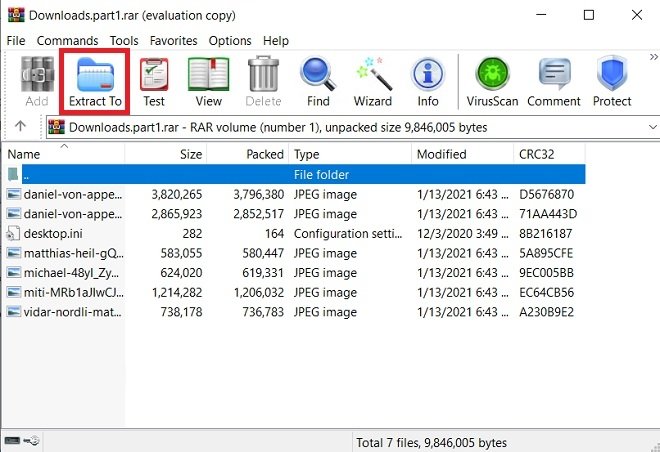Select daniel-von-appe file sized 3,820,265
The width and height of the screenshot is (660, 452).
click(295, 194)
